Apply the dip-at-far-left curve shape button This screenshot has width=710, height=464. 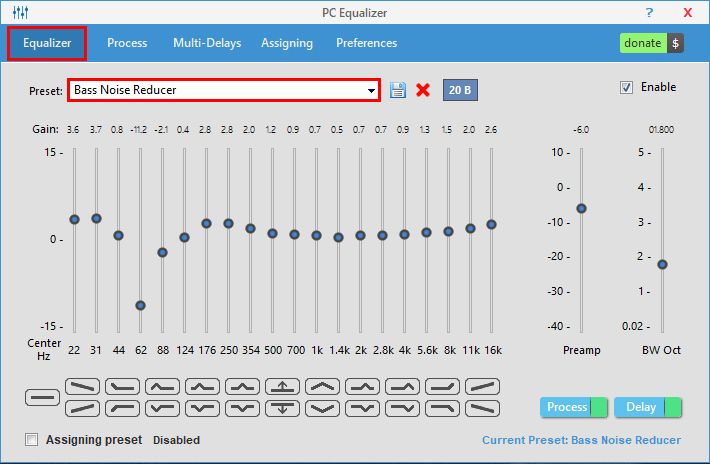pyautogui.click(x=162, y=408)
